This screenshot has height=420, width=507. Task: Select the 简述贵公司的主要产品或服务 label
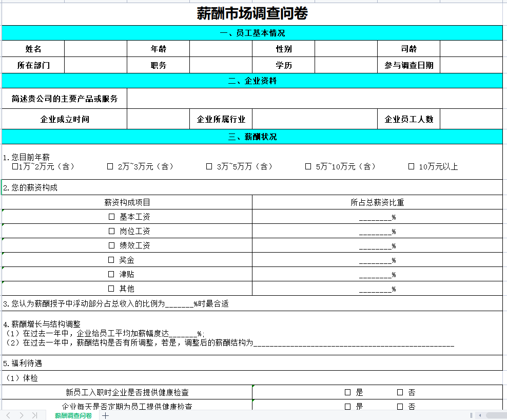tap(64, 99)
